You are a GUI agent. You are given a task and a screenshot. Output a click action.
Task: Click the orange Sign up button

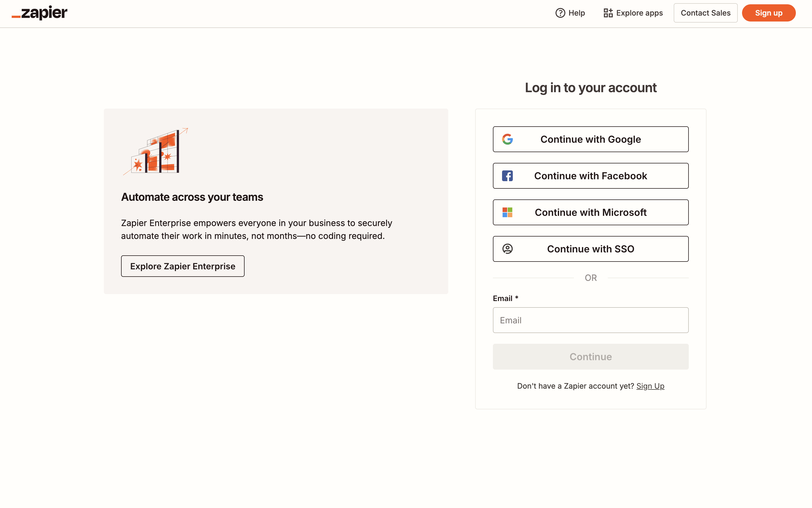[769, 13]
